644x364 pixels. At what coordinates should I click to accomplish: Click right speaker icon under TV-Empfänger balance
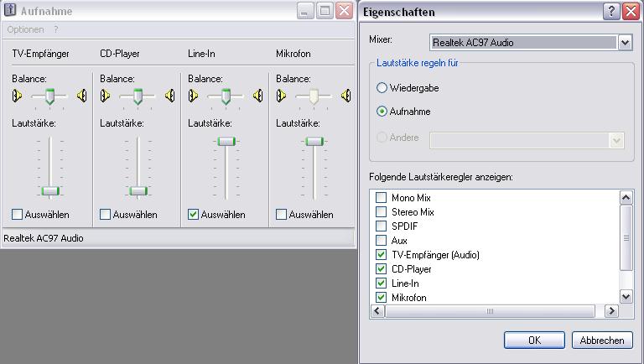point(81,96)
